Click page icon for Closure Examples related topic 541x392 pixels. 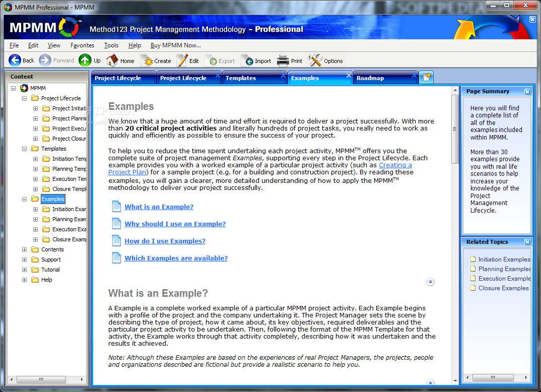(473, 288)
